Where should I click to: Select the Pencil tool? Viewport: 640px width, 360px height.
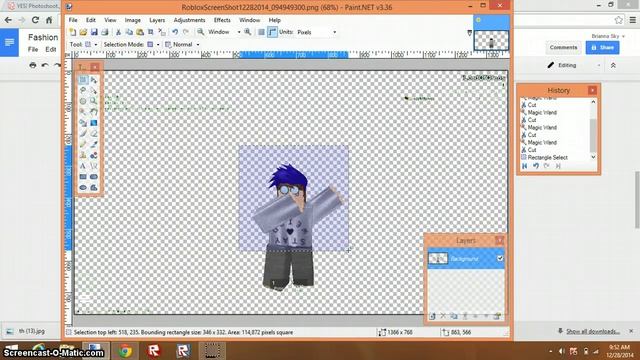coord(83,144)
